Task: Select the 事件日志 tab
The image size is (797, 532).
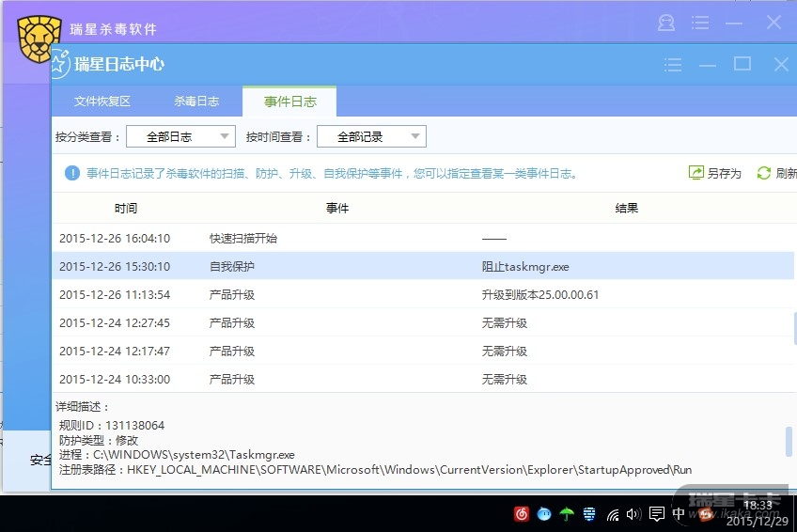Action: point(289,102)
